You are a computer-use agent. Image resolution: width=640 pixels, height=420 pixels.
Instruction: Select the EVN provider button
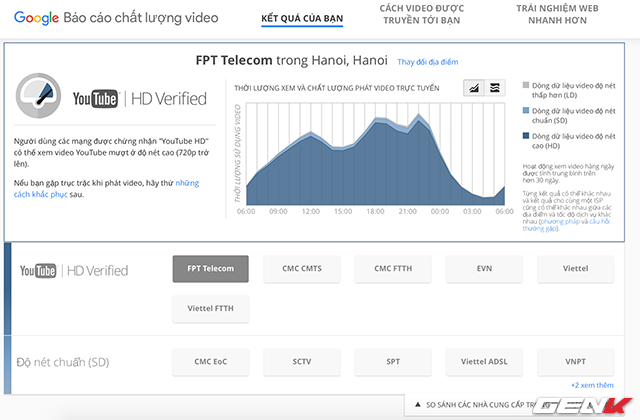click(484, 269)
